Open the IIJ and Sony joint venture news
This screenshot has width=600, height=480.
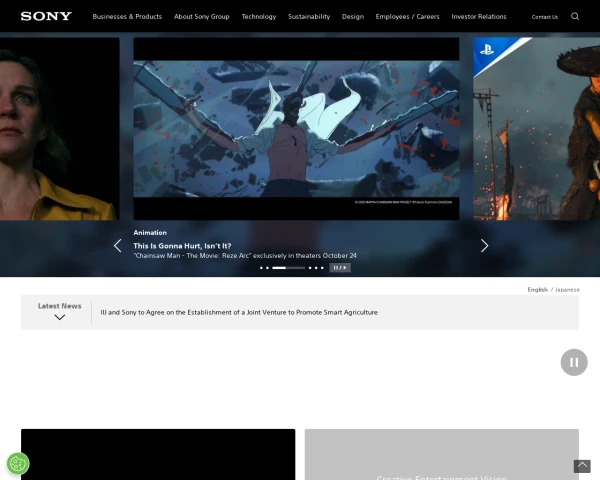pyautogui.click(x=239, y=312)
